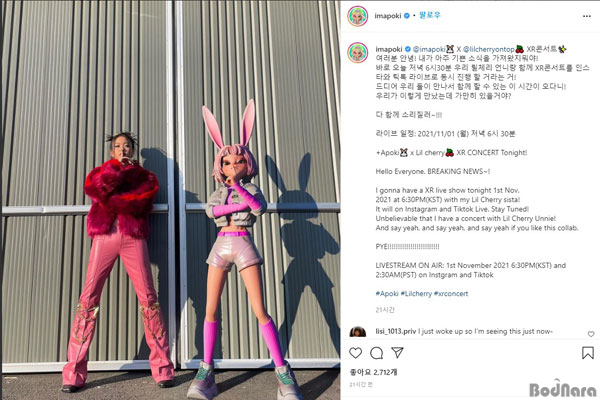Open comments with the speech bubble icon
600x400 pixels.
point(377,353)
